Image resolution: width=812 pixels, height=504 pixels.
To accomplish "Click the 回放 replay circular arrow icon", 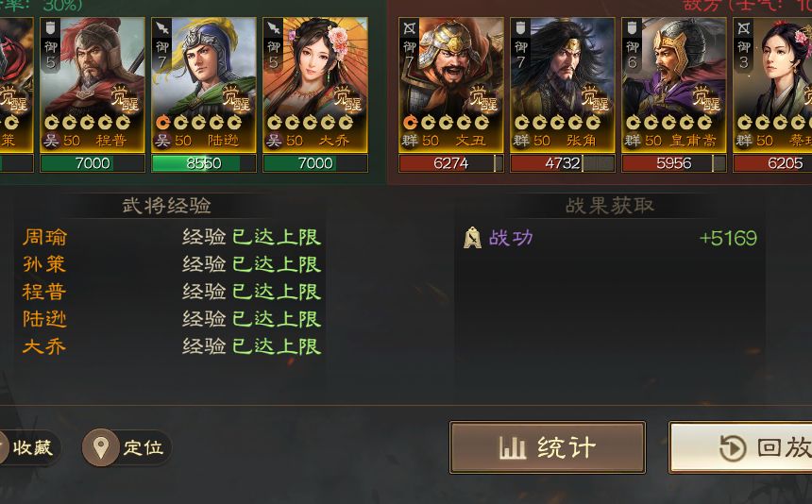I will click(x=733, y=448).
